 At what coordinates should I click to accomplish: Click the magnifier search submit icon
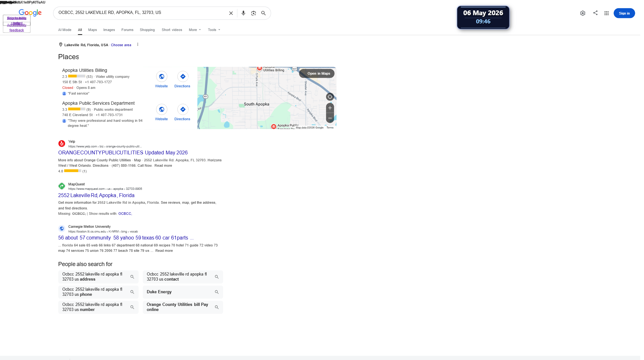coord(263,13)
